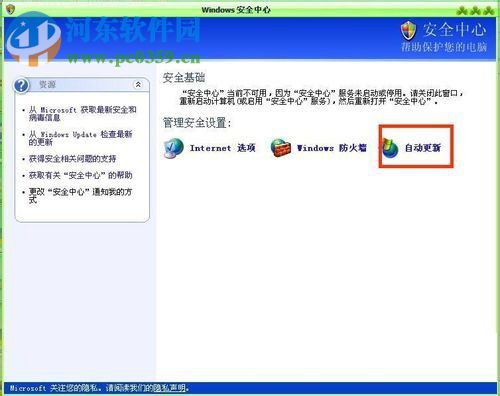The height and width of the screenshot is (396, 500).
Task: Click the 管理安全设置 heading
Action: click(197, 123)
